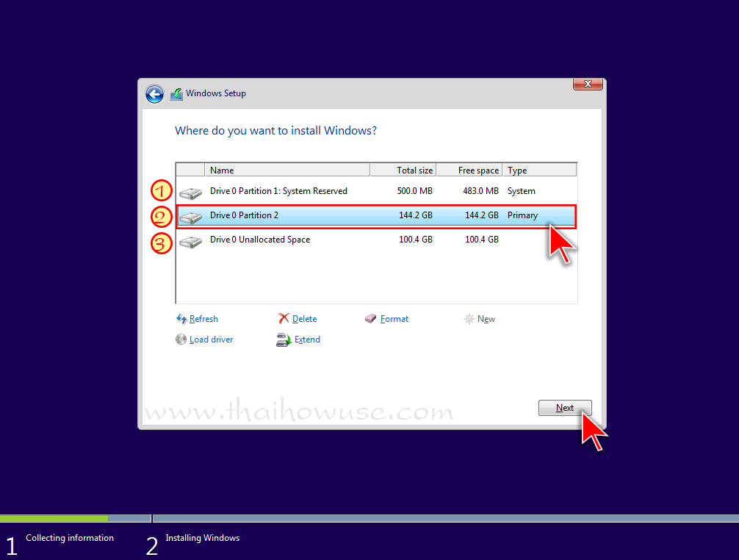
Task: Click the New starburst icon
Action: point(469,319)
